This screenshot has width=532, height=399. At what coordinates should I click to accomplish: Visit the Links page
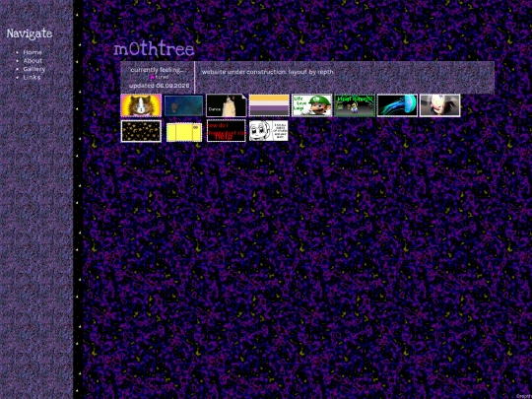(32, 78)
